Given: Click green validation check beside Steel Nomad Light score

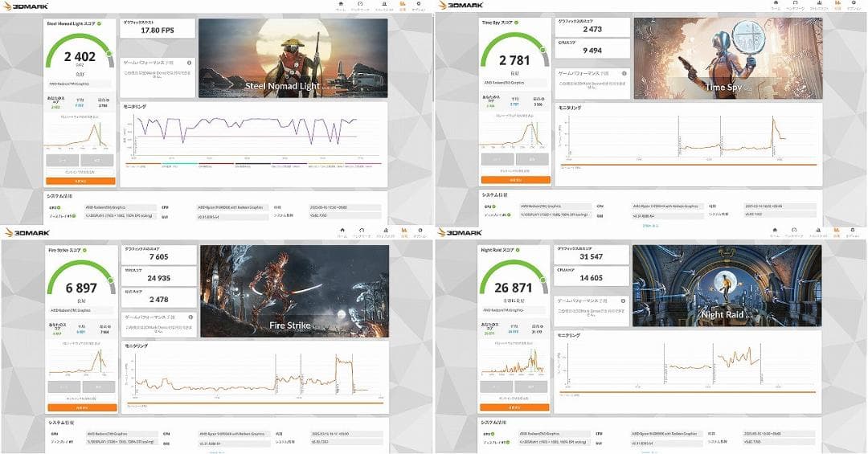Looking at the screenshot, I should coord(99,23).
